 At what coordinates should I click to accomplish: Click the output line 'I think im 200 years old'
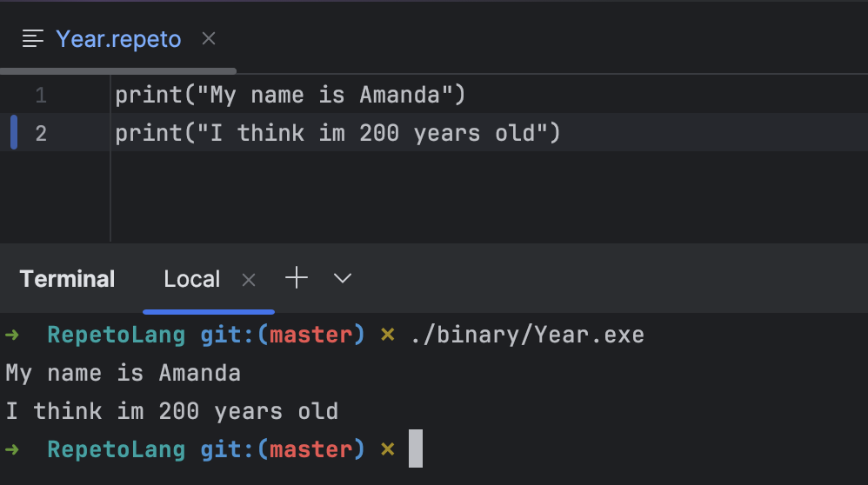171,411
